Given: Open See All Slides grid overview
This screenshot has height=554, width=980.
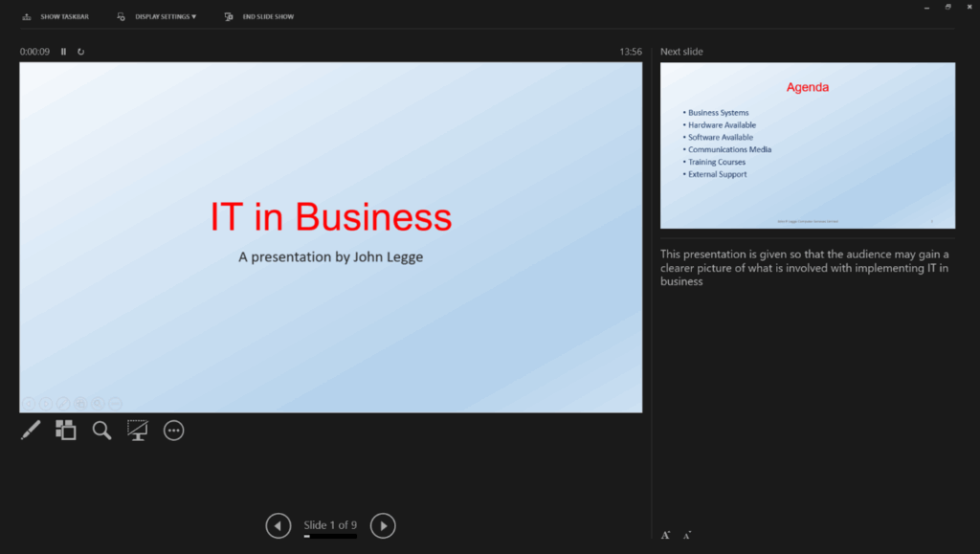Looking at the screenshot, I should 65,430.
